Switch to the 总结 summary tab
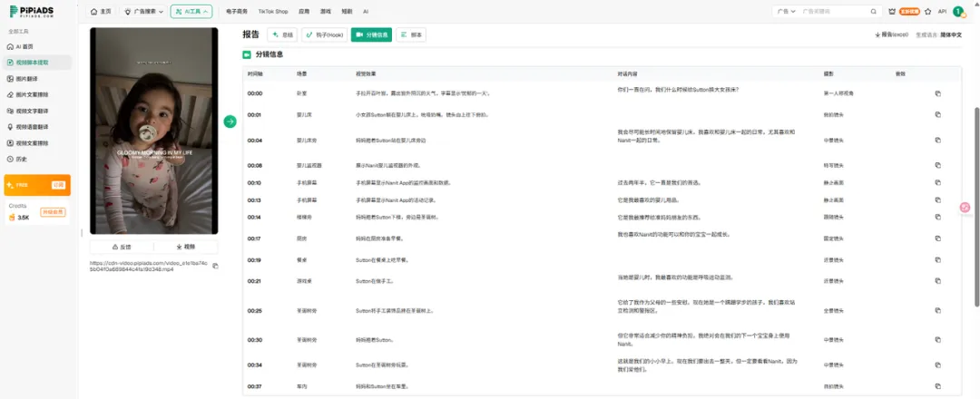 [282, 35]
